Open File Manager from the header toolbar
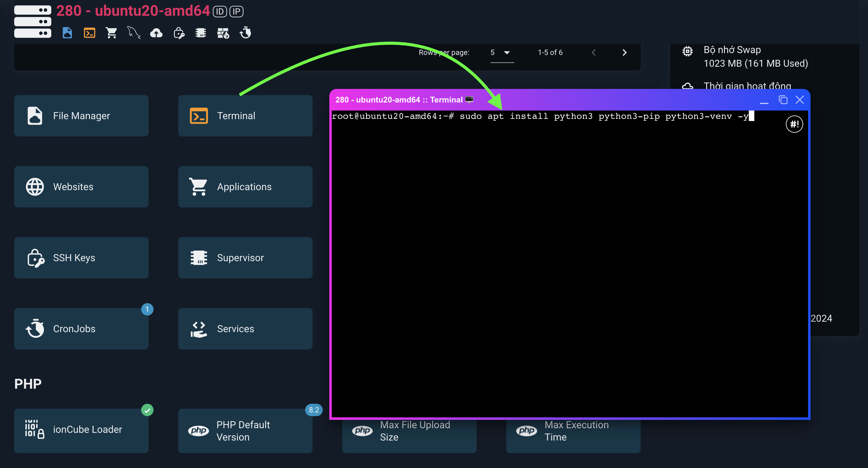The width and height of the screenshot is (868, 468). coord(67,33)
